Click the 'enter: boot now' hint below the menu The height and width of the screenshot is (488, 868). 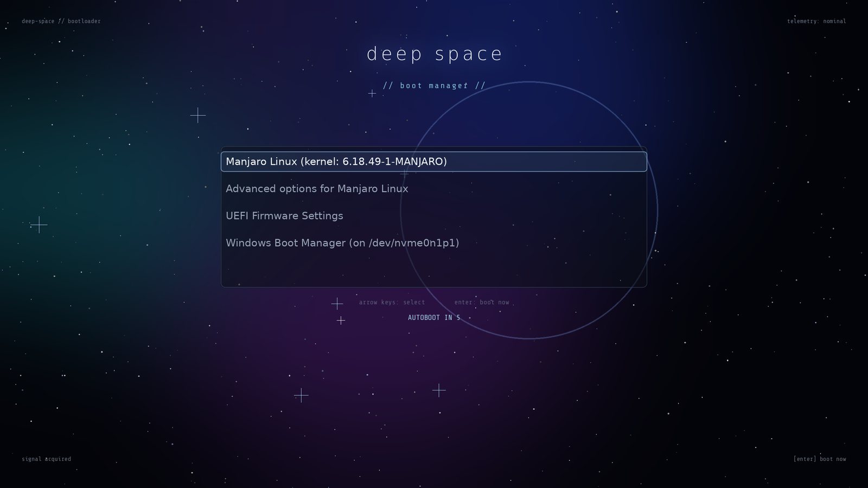coord(482,303)
